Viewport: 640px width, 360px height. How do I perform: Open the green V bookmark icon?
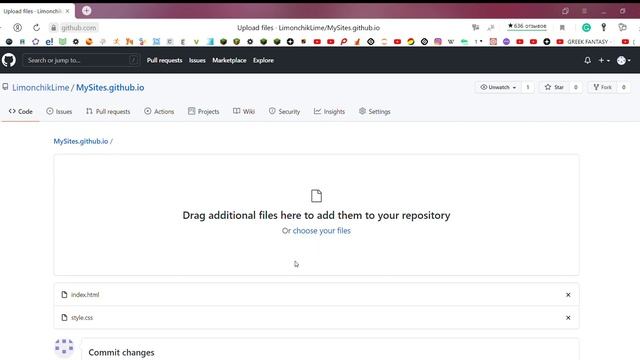tap(196, 42)
